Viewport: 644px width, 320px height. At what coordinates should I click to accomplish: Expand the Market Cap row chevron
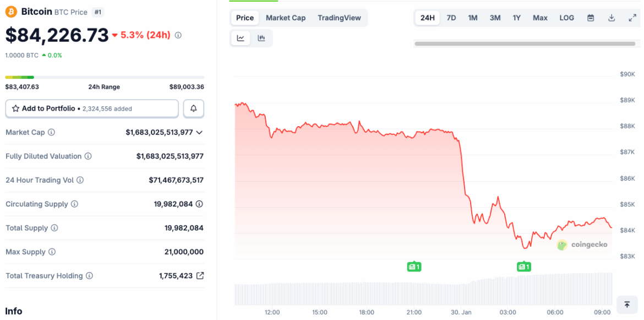pyautogui.click(x=199, y=132)
